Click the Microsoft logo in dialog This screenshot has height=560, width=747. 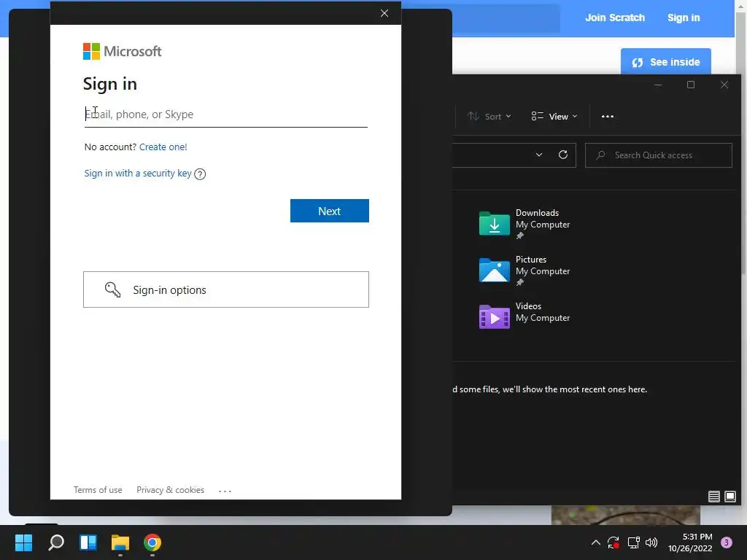click(x=123, y=52)
